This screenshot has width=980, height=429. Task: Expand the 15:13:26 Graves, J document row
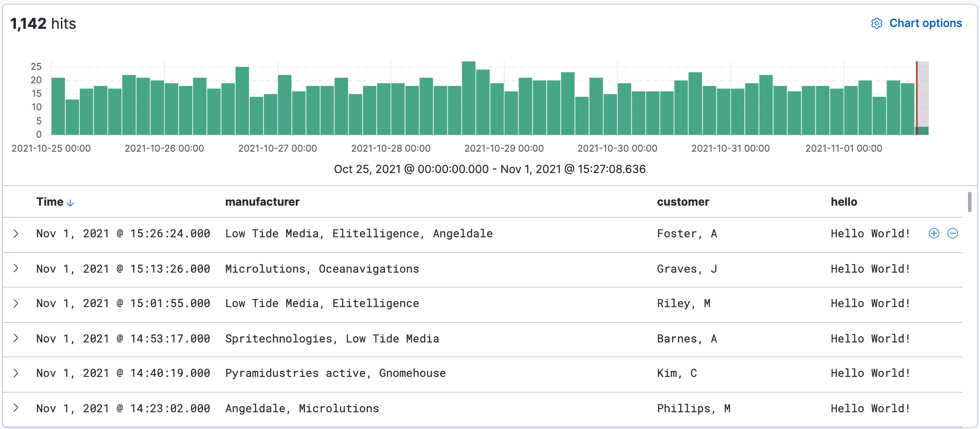[16, 268]
